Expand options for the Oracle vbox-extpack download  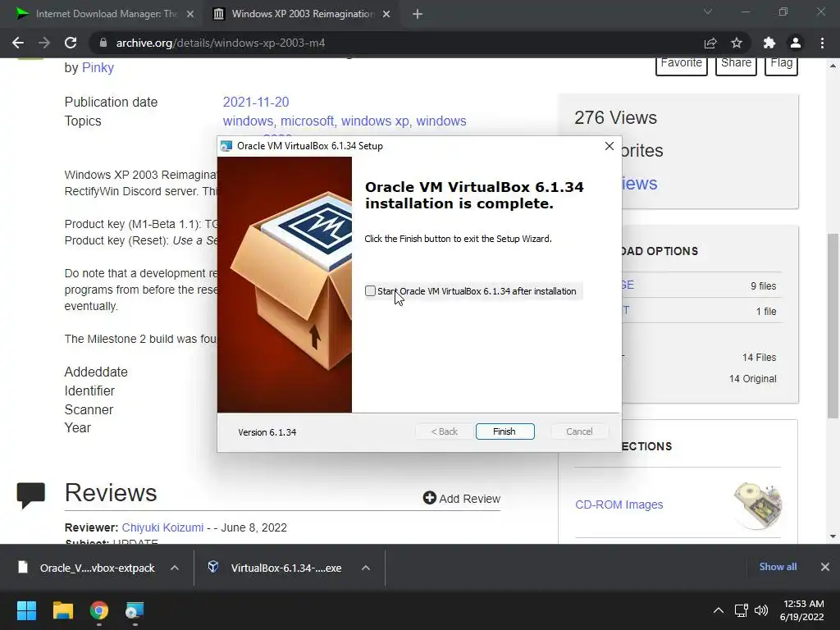point(175,568)
